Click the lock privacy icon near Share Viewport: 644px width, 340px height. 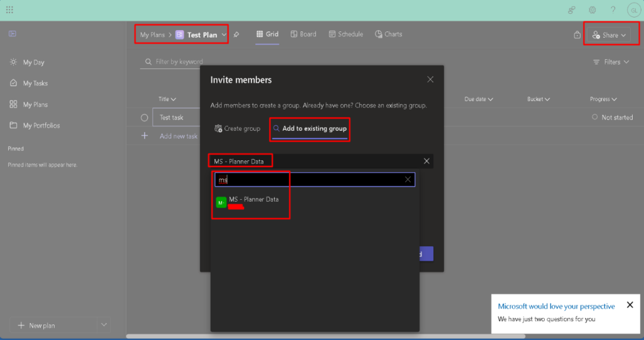pyautogui.click(x=577, y=35)
